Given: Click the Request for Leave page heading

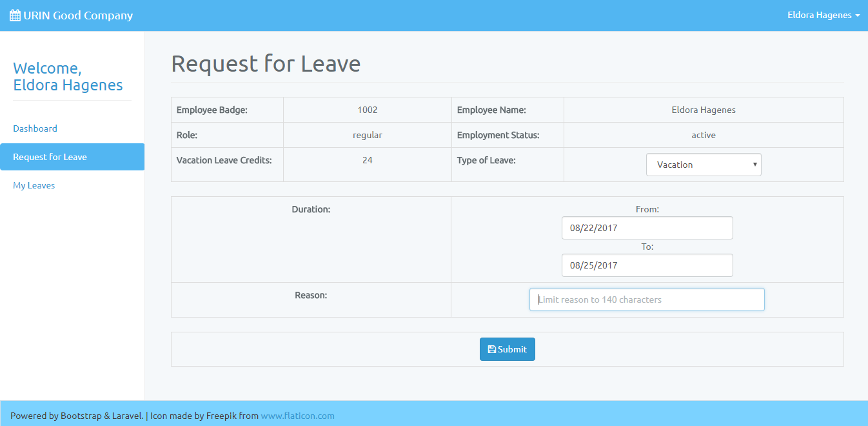Looking at the screenshot, I should (x=266, y=64).
